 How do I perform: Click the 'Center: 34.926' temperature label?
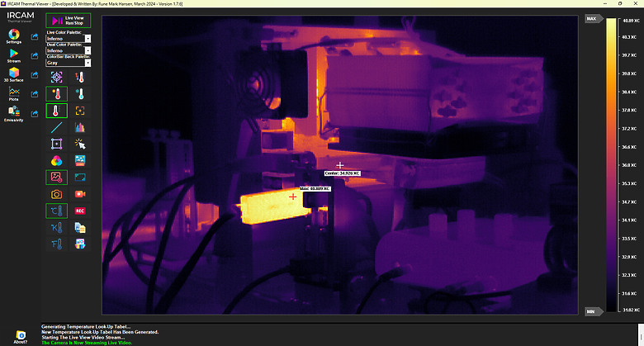[x=342, y=173]
